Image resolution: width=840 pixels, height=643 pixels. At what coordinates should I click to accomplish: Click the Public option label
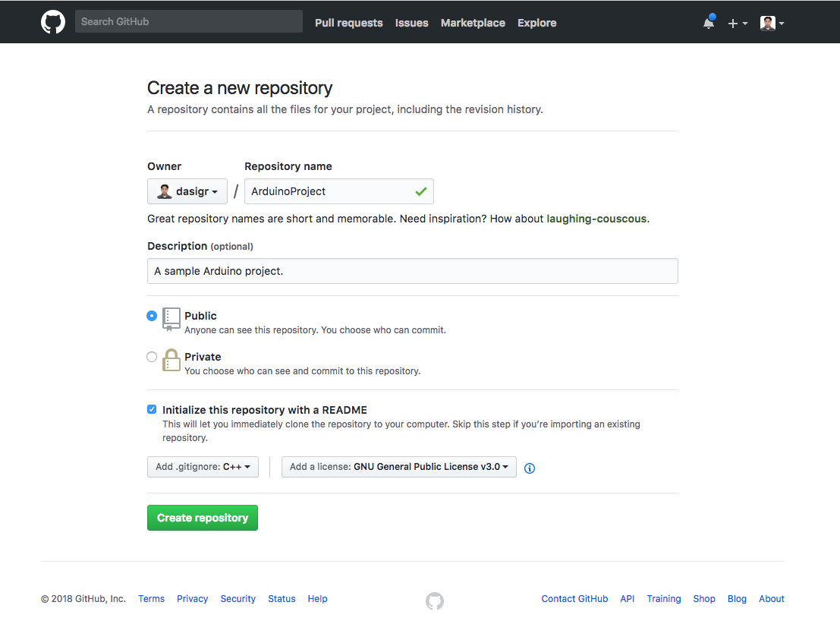200,316
